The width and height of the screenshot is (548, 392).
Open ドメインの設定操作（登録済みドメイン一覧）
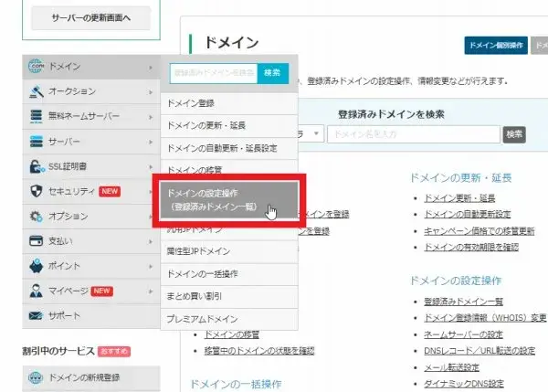[x=229, y=200]
